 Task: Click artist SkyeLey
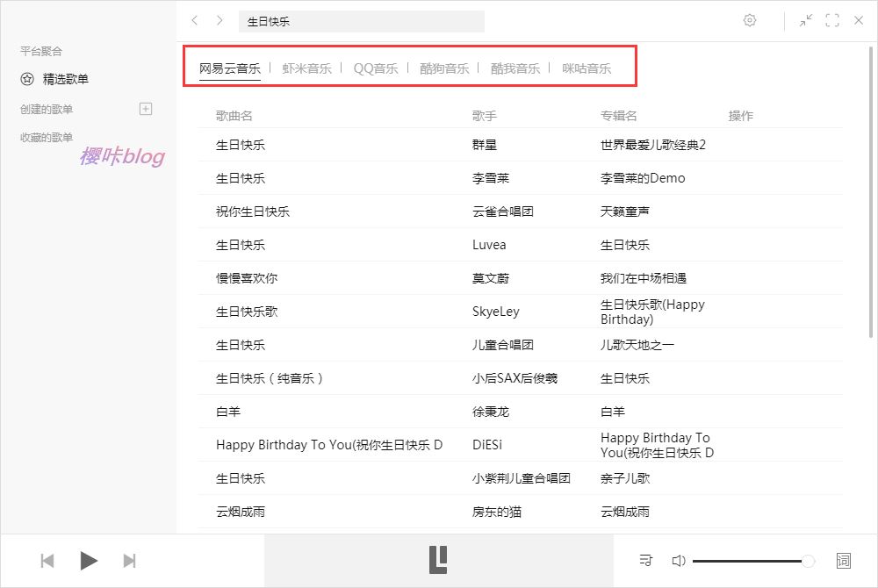[495, 311]
